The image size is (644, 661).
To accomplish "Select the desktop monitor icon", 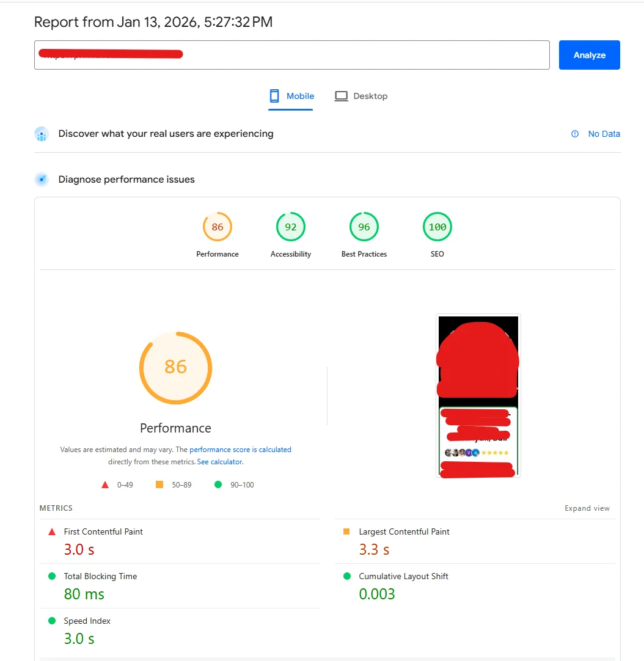I will 341,95.
